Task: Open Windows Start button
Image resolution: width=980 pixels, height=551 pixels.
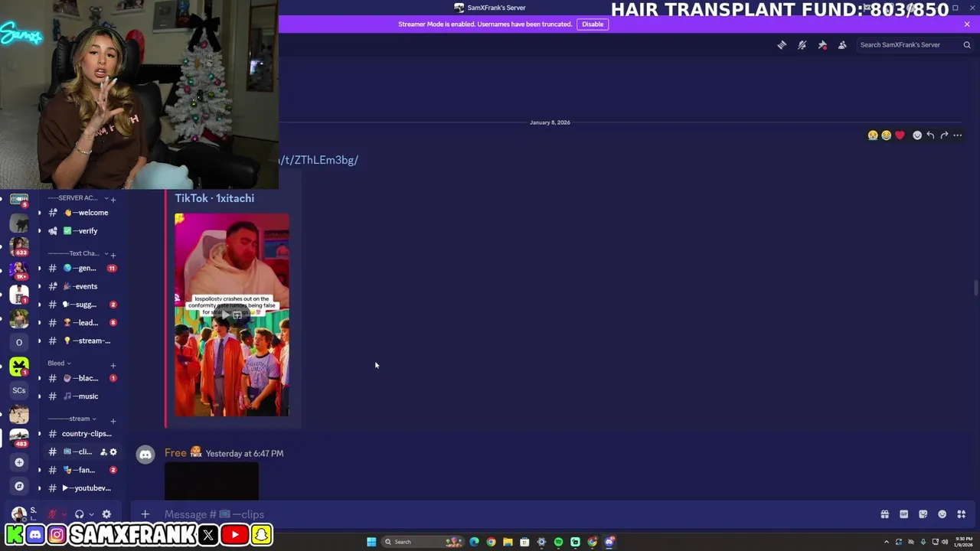Action: [371, 542]
